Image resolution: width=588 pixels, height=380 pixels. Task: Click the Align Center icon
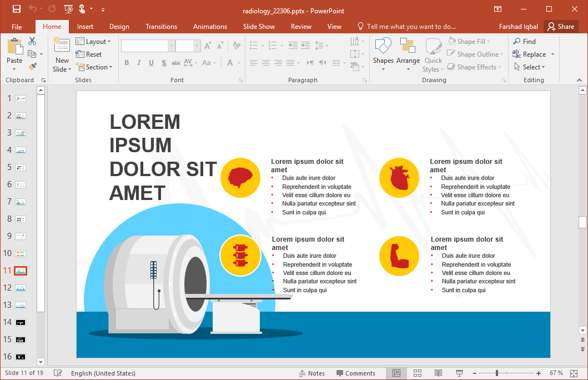265,62
